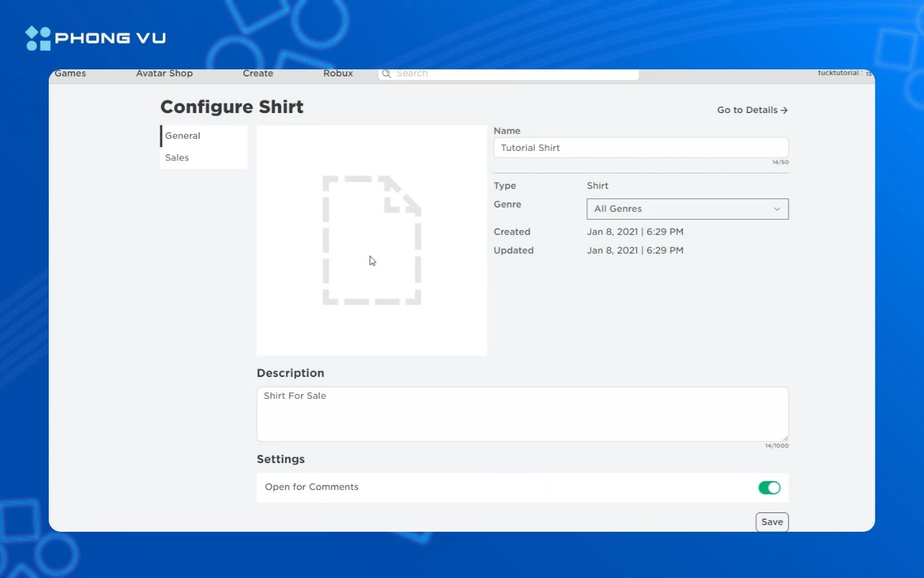Screen dimensions: 924x578
Task: Open the All Genres dropdown
Action: point(687,209)
